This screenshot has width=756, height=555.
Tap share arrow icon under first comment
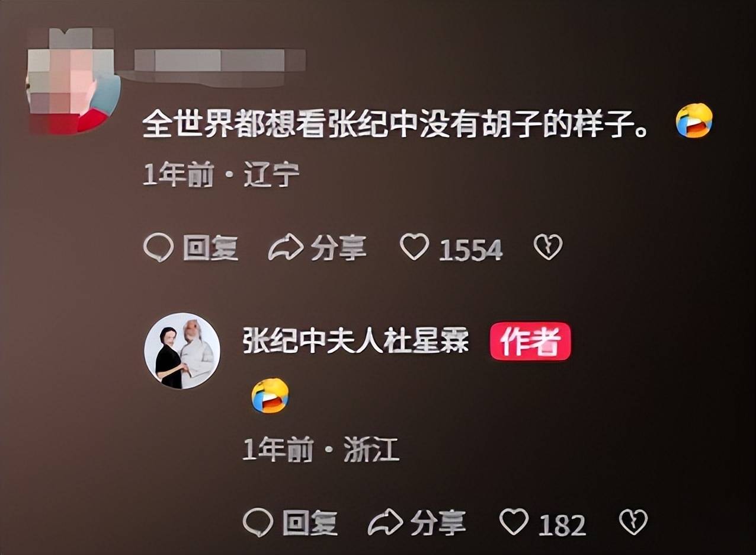286,247
